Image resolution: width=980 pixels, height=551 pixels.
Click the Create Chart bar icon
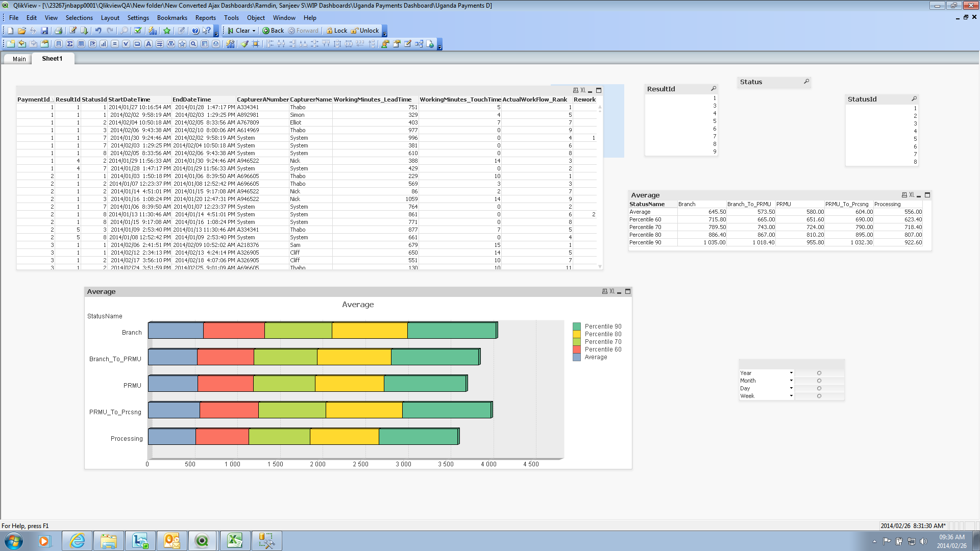coord(104,44)
